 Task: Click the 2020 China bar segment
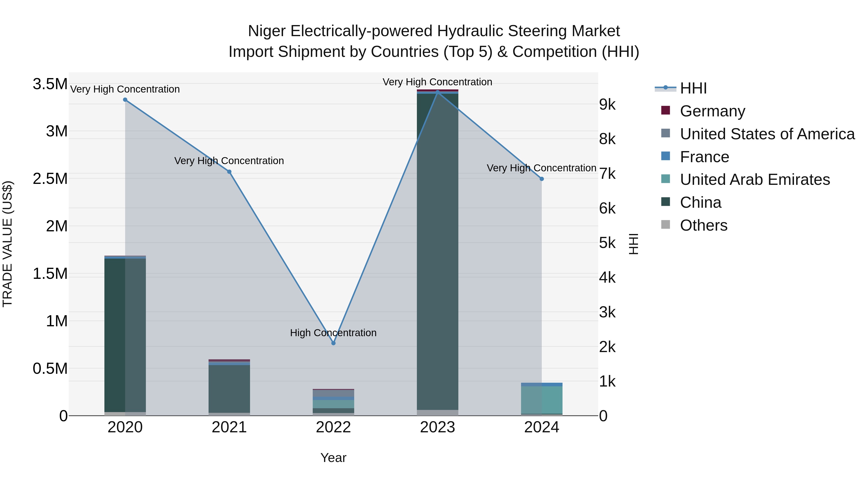[125, 335]
